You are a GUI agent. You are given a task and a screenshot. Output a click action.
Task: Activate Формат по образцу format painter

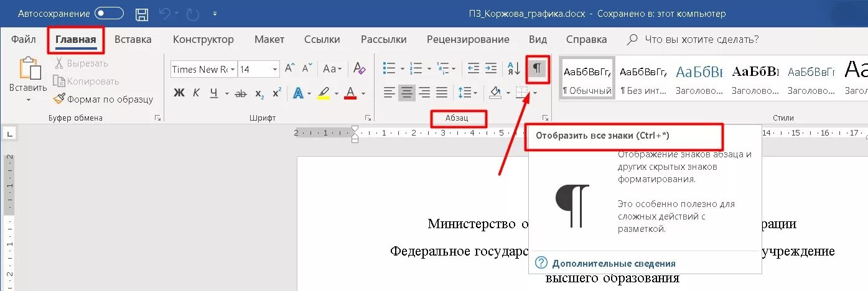click(x=103, y=99)
